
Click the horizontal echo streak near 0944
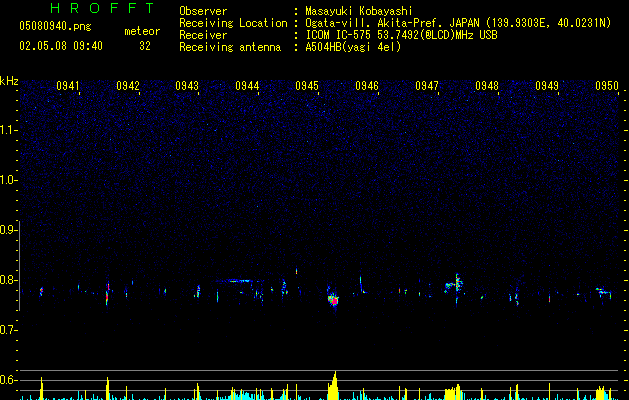[239, 281]
